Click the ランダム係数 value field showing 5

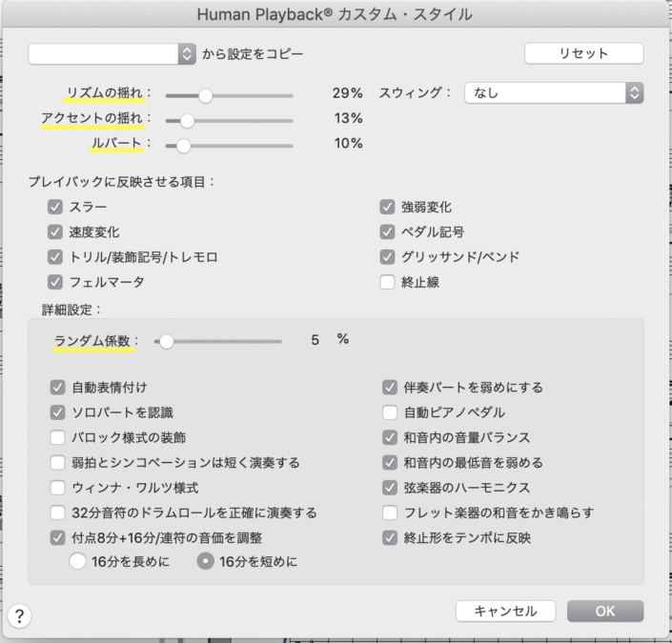pyautogui.click(x=315, y=340)
